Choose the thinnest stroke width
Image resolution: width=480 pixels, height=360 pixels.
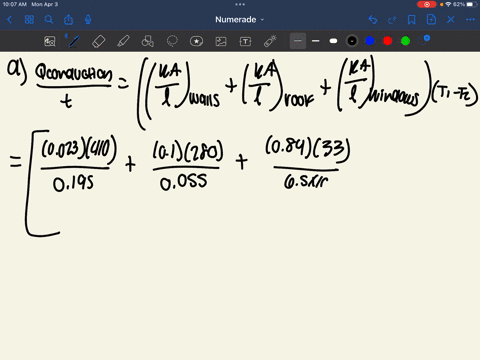298,41
